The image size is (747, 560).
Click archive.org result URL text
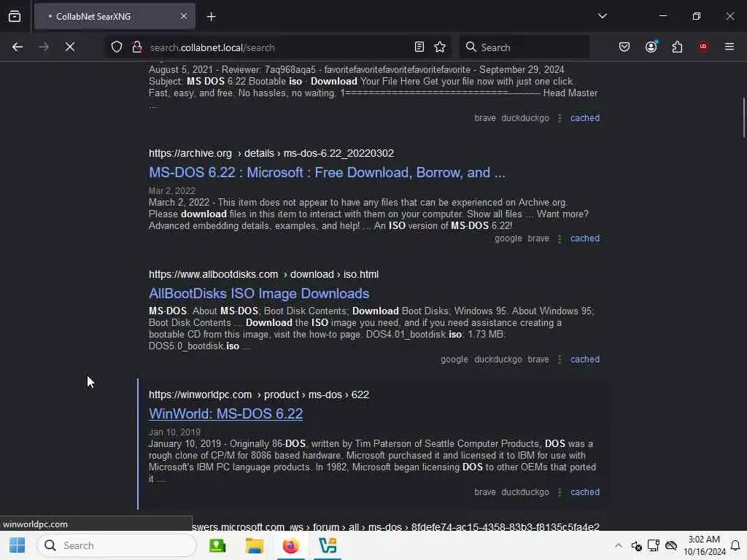(271, 153)
